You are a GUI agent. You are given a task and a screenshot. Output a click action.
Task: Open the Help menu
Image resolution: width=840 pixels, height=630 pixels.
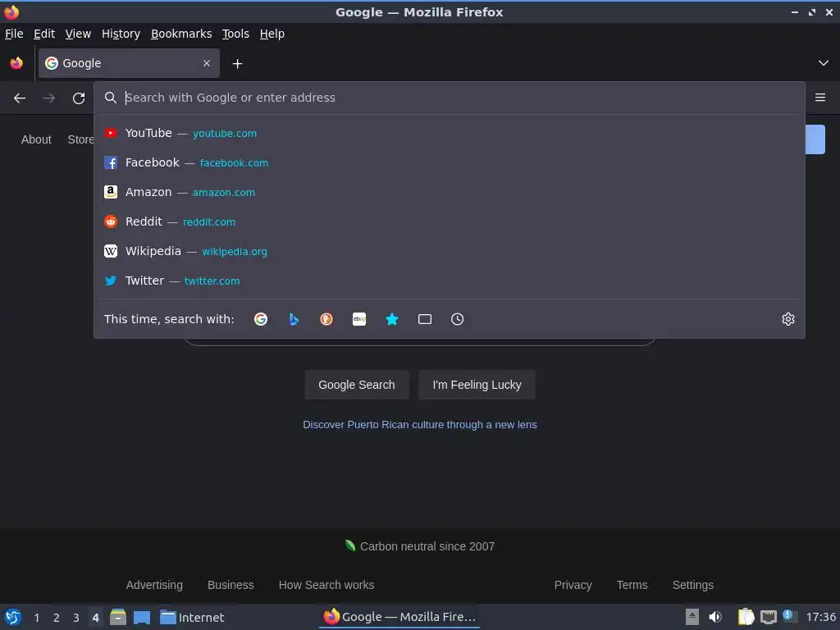pyautogui.click(x=272, y=34)
